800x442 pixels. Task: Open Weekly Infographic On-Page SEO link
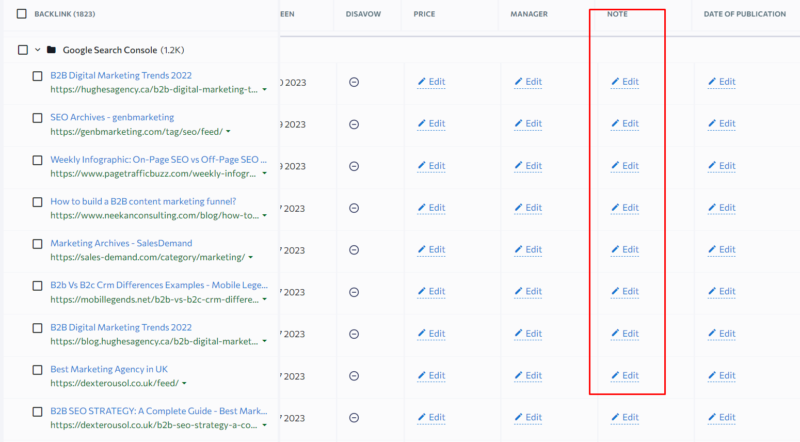pos(159,160)
